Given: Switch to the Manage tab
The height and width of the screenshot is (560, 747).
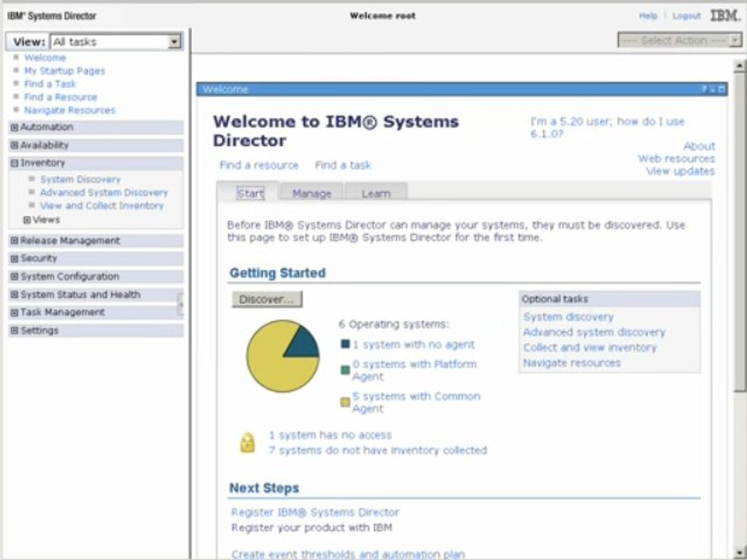Looking at the screenshot, I should [311, 194].
